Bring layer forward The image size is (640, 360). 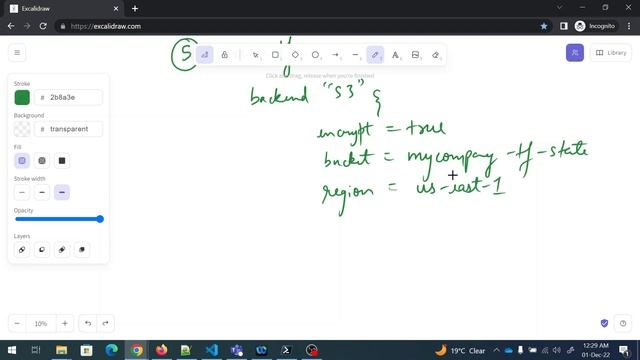pyautogui.click(x=62, y=250)
